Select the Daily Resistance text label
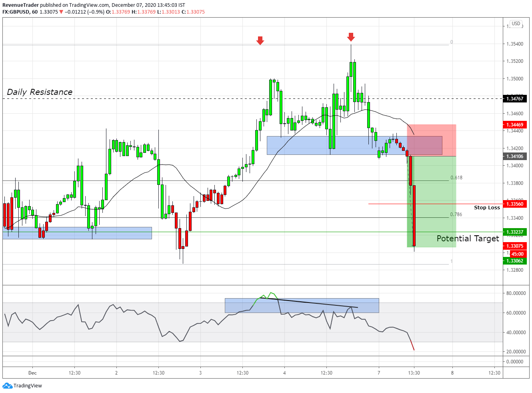Viewport: 532px width, 393px height. point(40,92)
